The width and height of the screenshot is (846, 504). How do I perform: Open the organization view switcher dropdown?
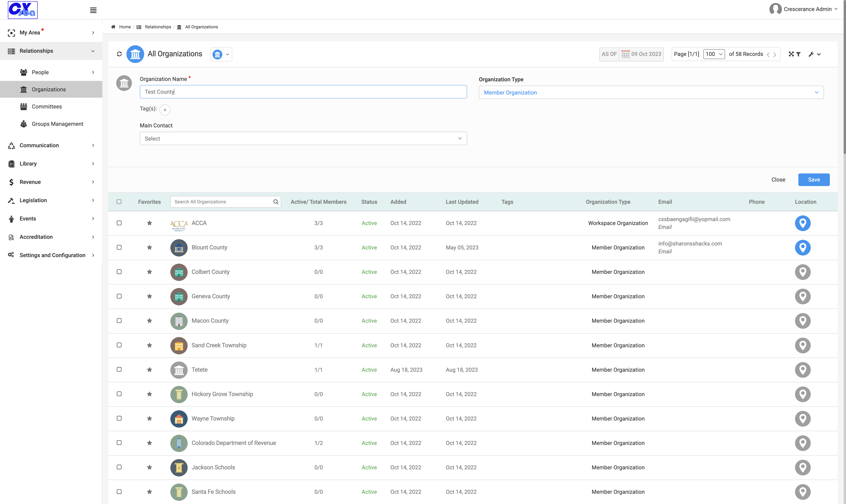click(221, 54)
